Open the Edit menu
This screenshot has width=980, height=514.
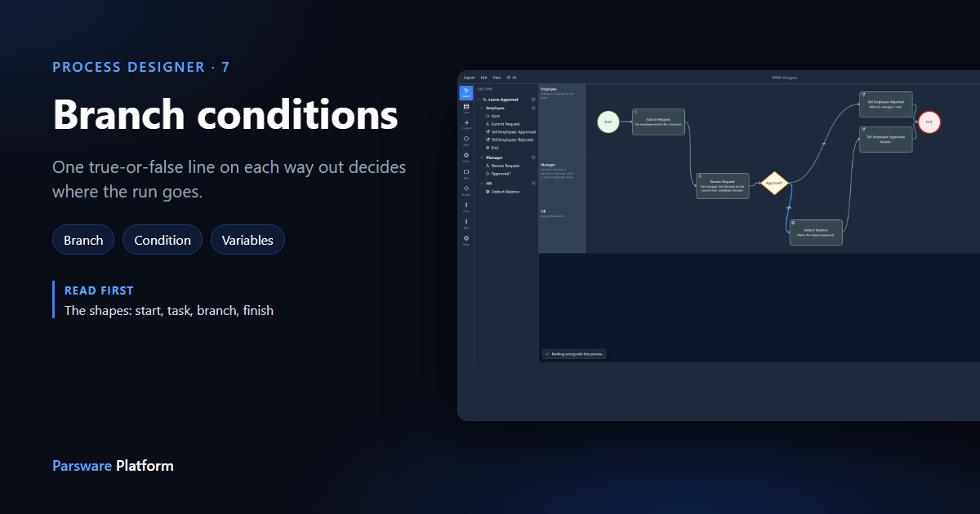click(x=483, y=78)
